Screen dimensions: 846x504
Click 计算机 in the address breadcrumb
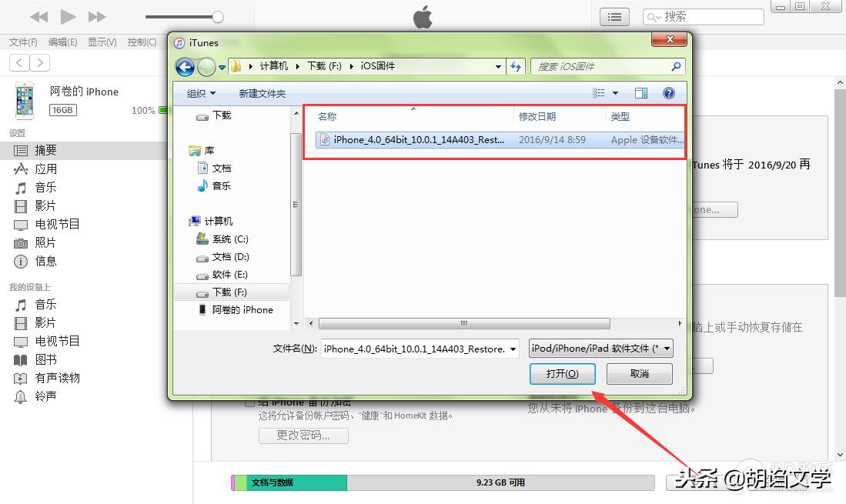273,66
